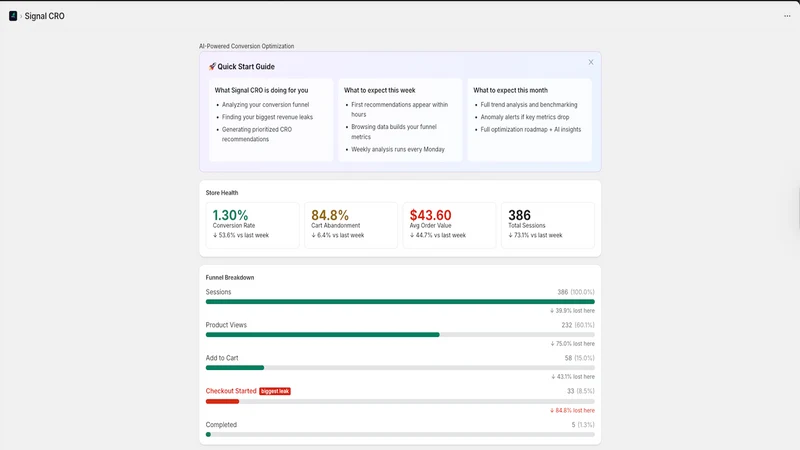Screen dimensions: 800x450
Task: Select the Cart Abandonment 84.8% card
Action: point(351,225)
